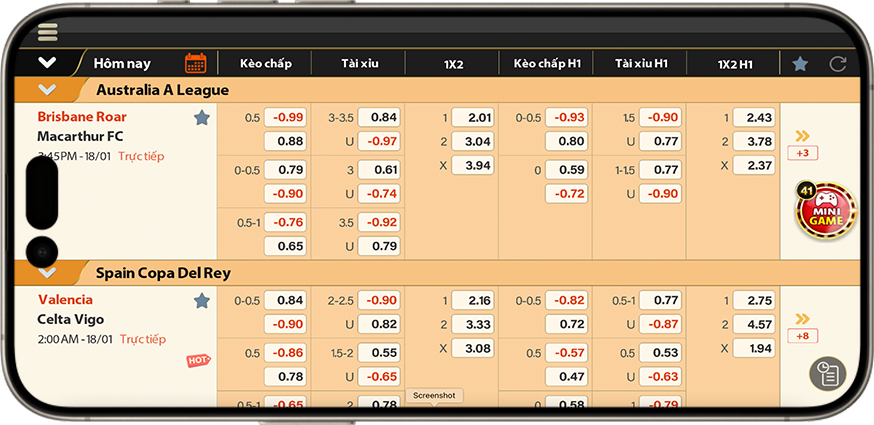Refresh the odds list
The width and height of the screenshot is (874, 425).
(838, 63)
